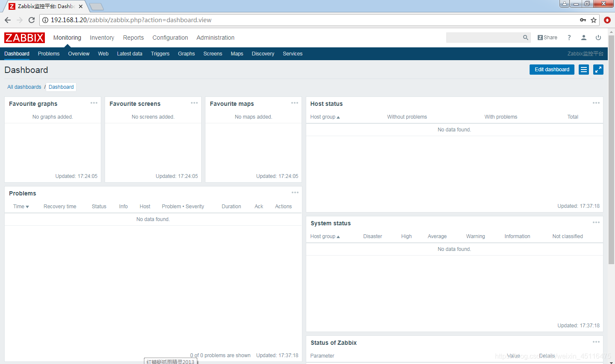Switch to the Maps submenu tab
This screenshot has height=364, width=615.
(x=237, y=54)
